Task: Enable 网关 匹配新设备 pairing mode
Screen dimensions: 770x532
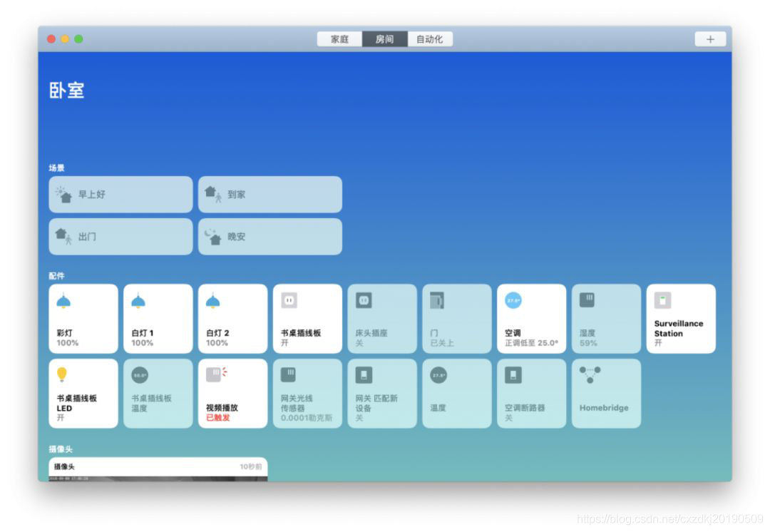Action: (x=381, y=393)
